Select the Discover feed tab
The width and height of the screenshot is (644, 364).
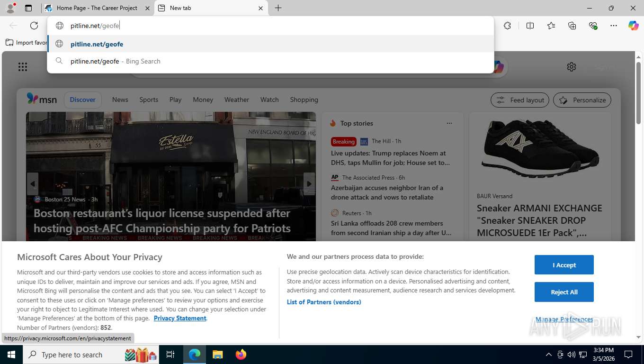point(83,100)
